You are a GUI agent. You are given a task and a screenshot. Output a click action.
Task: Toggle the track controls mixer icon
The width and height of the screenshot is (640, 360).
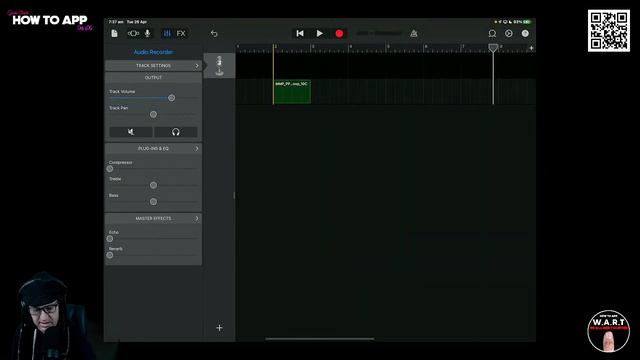[167, 33]
